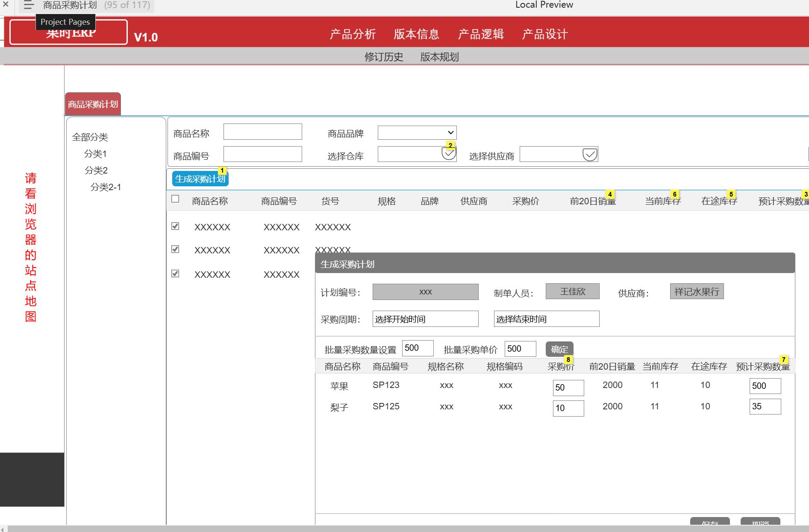
Task: Open the 商品品牌 dropdown
Action: (x=417, y=132)
